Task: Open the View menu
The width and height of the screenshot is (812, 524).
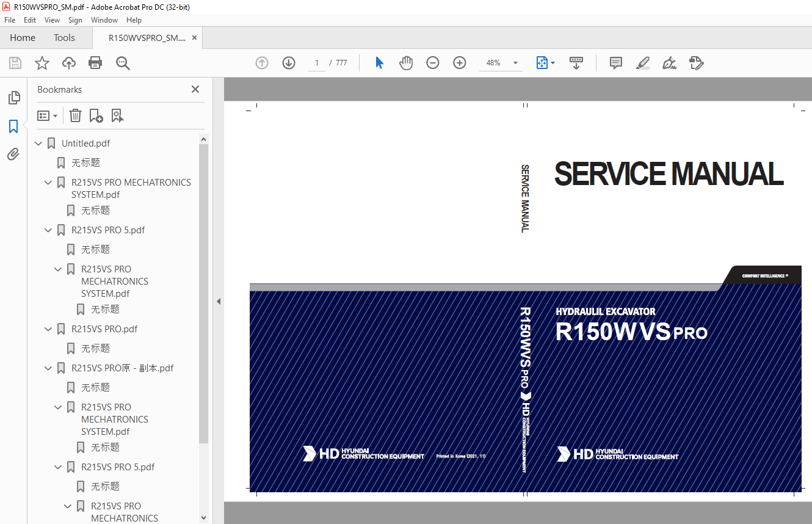Action: (53, 20)
